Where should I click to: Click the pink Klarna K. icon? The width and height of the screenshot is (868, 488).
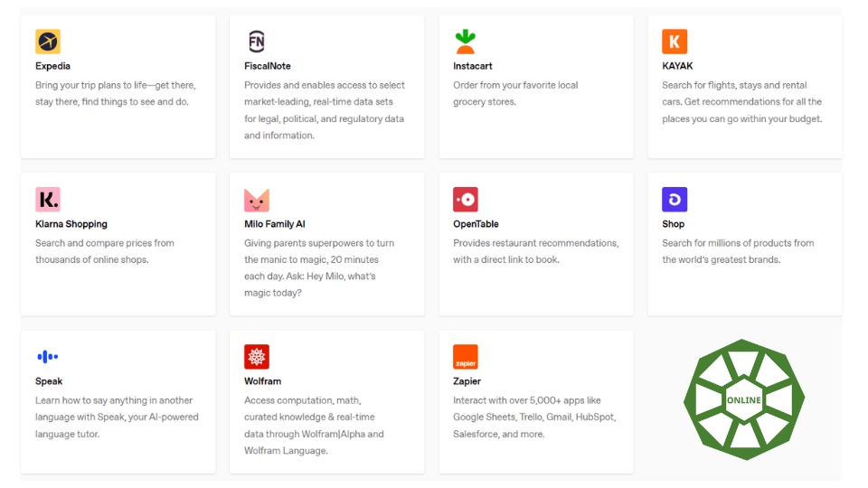[48, 199]
